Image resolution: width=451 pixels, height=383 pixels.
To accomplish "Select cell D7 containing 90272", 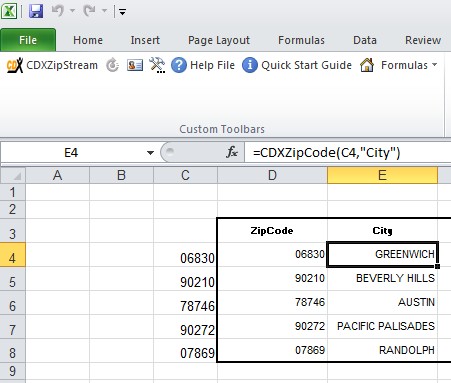I will [272, 327].
